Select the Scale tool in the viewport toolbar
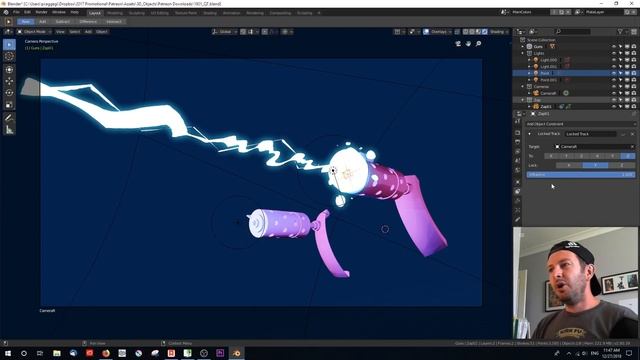Image resolution: width=640 pixels, height=360 pixels. 9,105
